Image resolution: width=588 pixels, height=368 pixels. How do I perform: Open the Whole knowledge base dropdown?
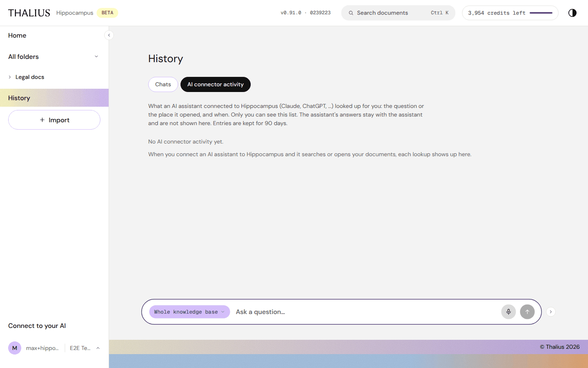189,312
